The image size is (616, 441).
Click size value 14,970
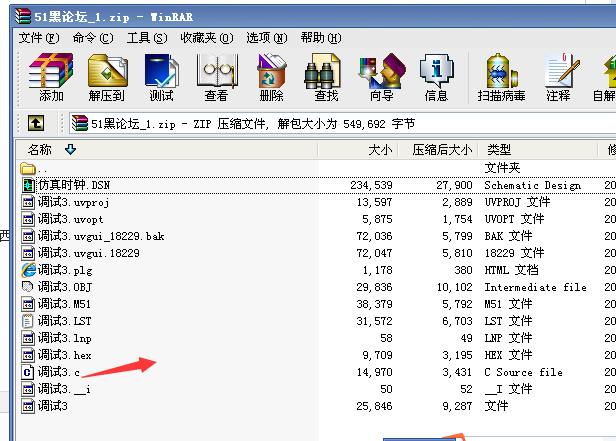374,372
